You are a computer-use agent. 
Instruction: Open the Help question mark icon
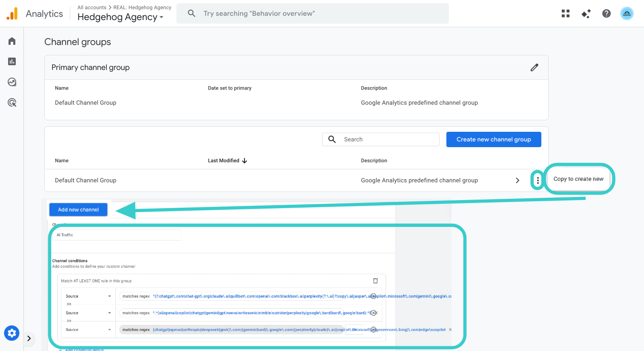pos(607,14)
